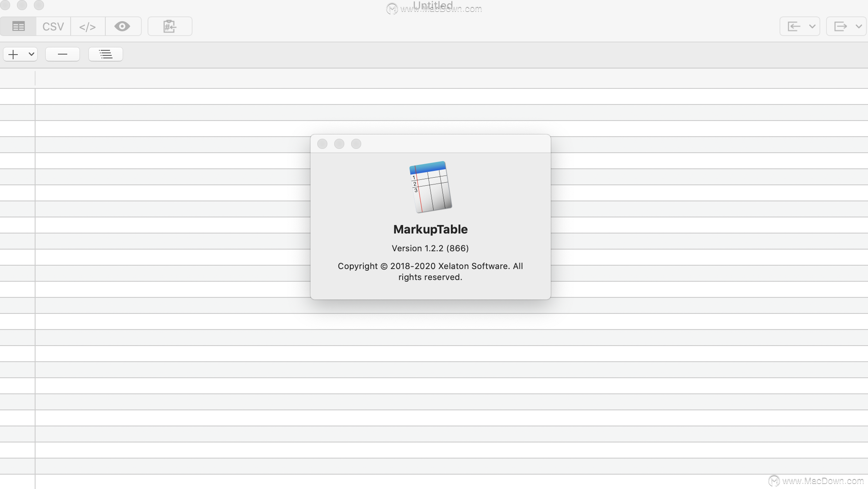The width and height of the screenshot is (868, 489).
Task: Open the add button dropdown chevron
Action: 31,54
